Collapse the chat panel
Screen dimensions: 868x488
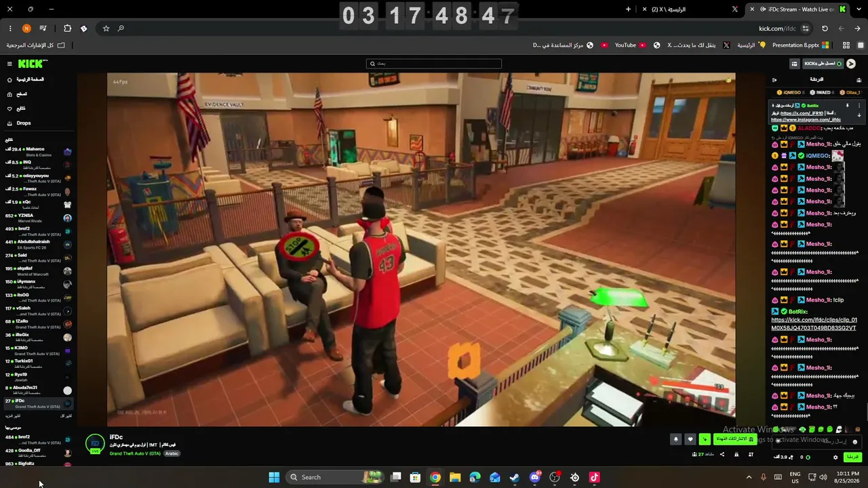[774, 79]
